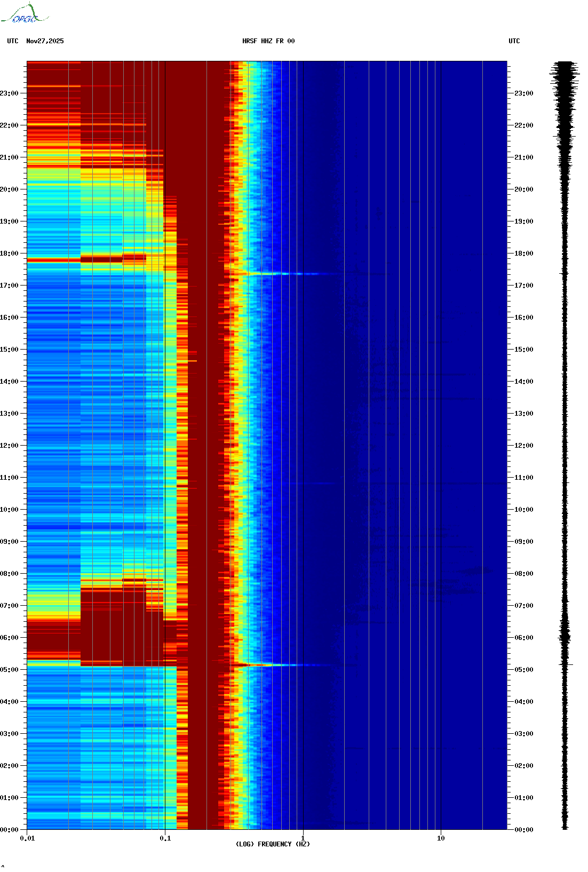Click the right-axis 23:00 time label
Image resolution: width=588 pixels, height=872 pixels.
click(x=523, y=93)
